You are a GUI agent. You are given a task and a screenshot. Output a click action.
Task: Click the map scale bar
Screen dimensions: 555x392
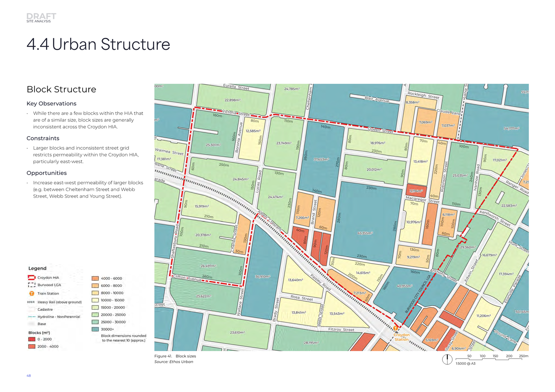(489, 359)
